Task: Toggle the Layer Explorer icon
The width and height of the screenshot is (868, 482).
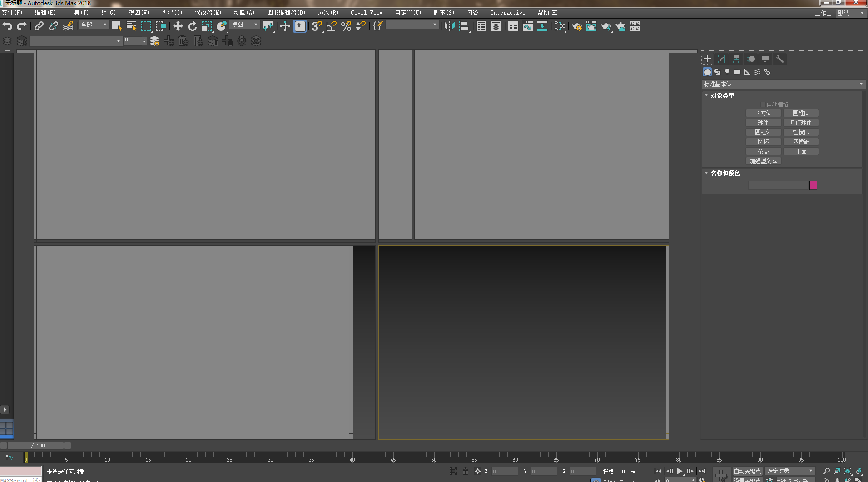Action: [x=496, y=26]
